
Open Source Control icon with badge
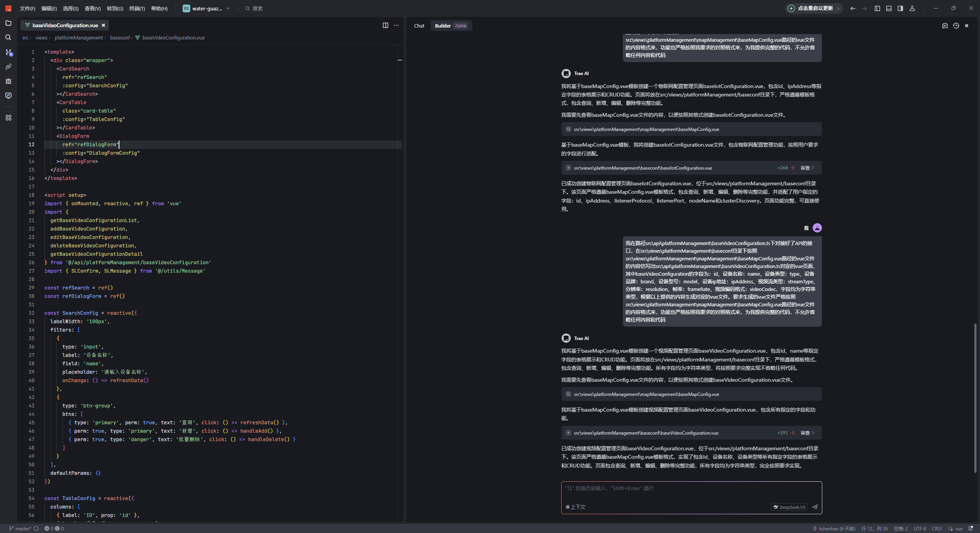tap(8, 52)
